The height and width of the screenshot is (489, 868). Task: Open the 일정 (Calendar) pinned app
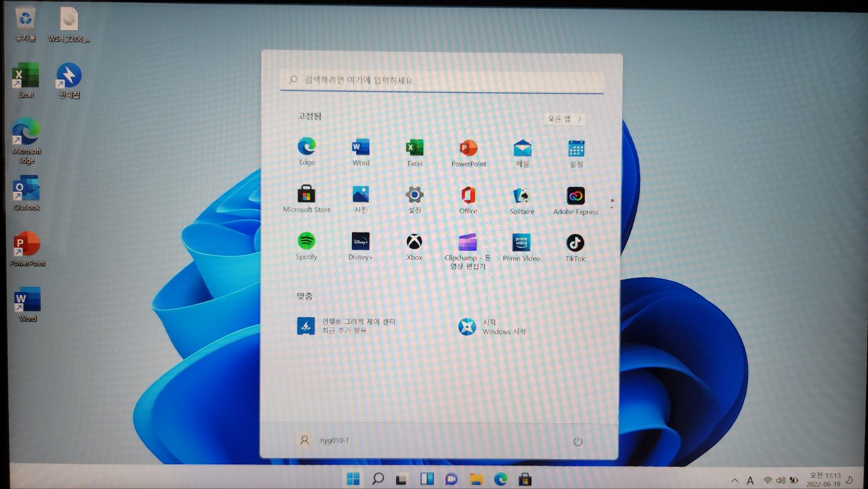click(576, 153)
